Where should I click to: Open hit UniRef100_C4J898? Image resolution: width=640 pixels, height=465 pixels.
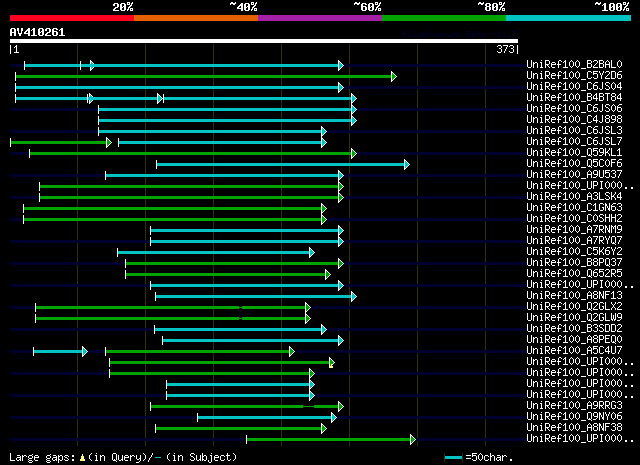[x=574, y=120]
